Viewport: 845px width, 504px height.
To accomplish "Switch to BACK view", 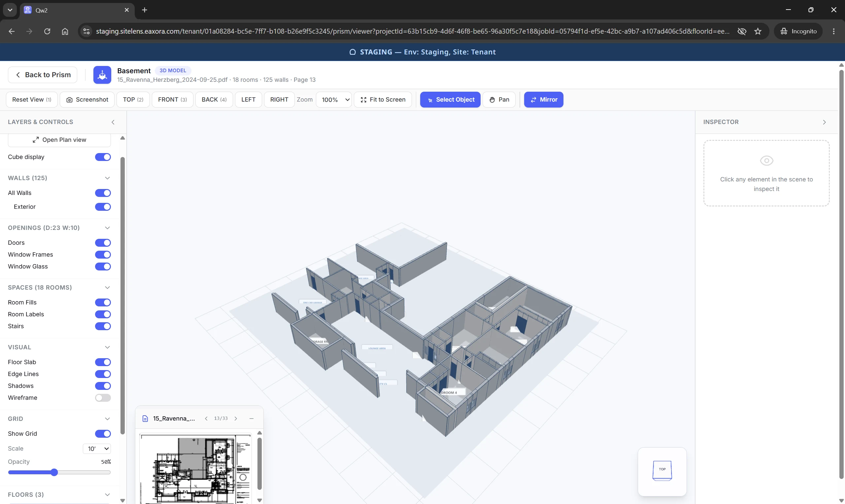I will [214, 100].
